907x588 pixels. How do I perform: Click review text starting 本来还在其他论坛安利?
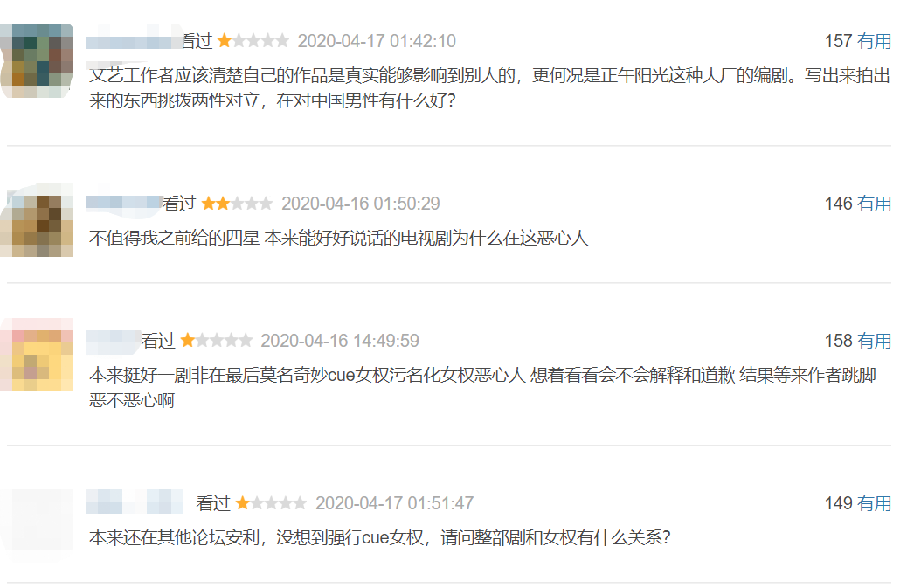pos(379,537)
